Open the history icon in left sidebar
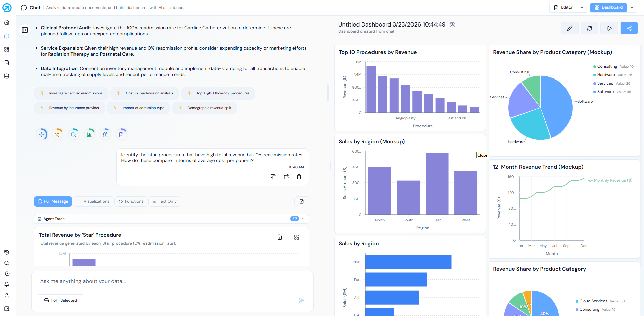 [7, 252]
